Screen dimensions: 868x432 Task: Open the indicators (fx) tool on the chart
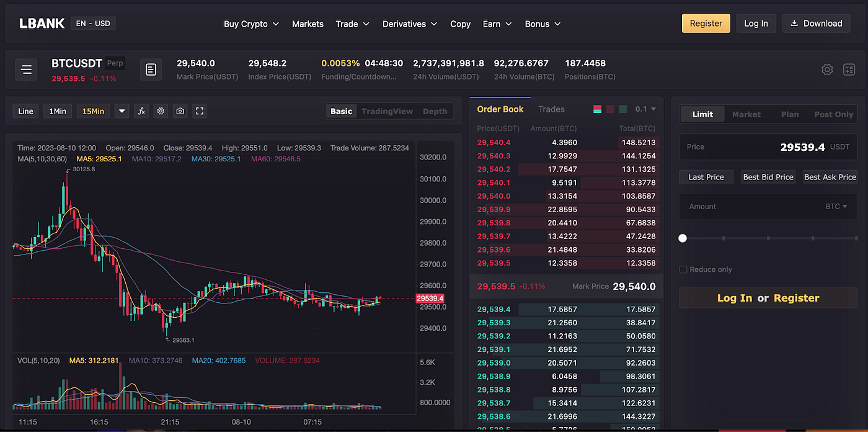click(x=141, y=110)
